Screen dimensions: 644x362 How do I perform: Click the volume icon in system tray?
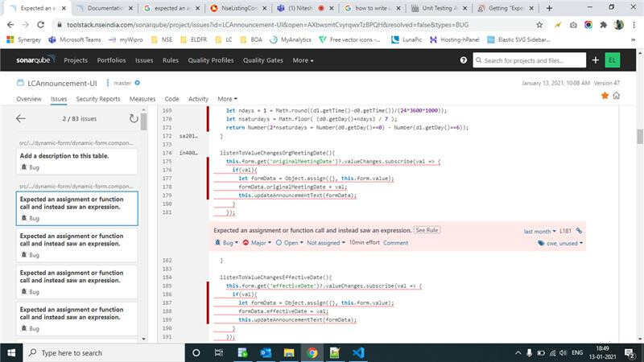(x=563, y=353)
